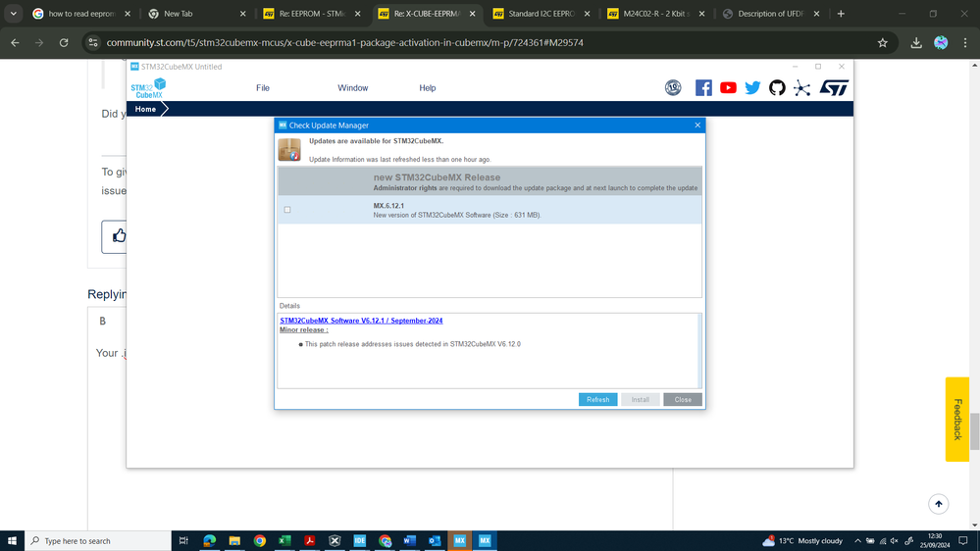Click the Home breadcrumb in STM32CubeMX
This screenshot has height=551, width=980.
(x=145, y=110)
